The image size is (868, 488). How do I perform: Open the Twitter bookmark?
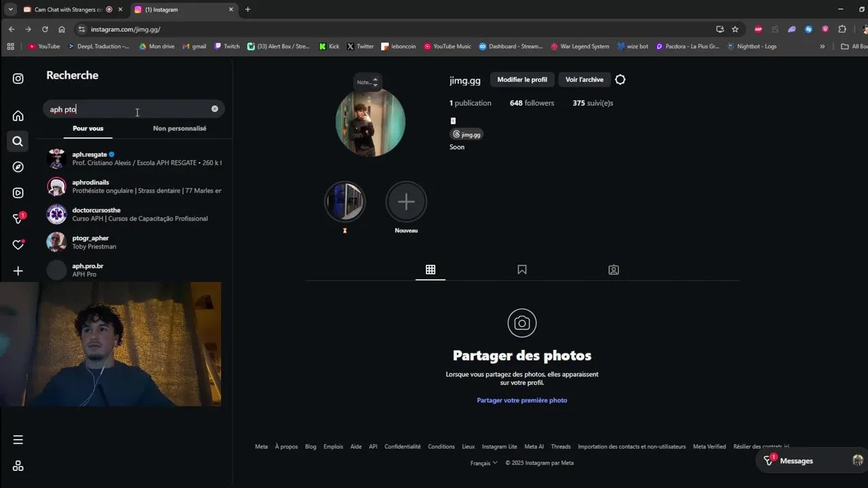tap(360, 47)
